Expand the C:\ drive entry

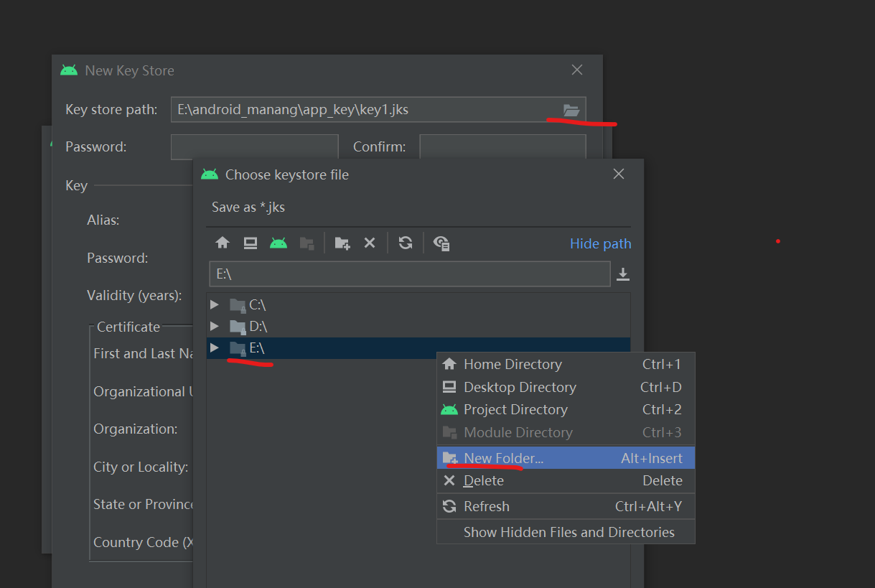tap(214, 304)
